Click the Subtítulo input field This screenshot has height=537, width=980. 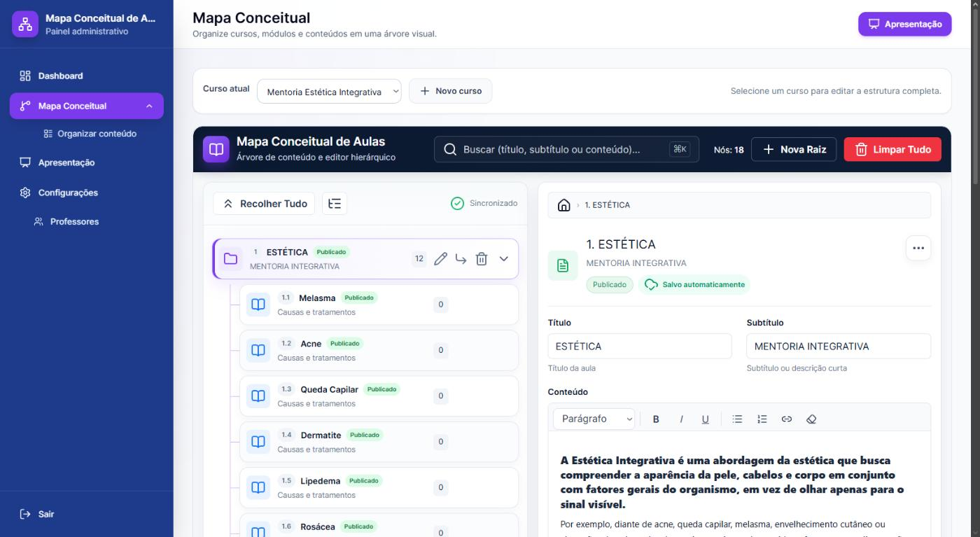click(839, 347)
